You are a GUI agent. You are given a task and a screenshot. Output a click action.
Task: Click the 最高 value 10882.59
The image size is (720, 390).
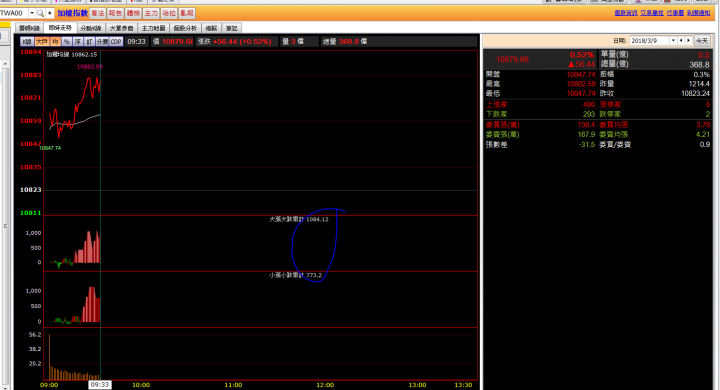point(581,84)
